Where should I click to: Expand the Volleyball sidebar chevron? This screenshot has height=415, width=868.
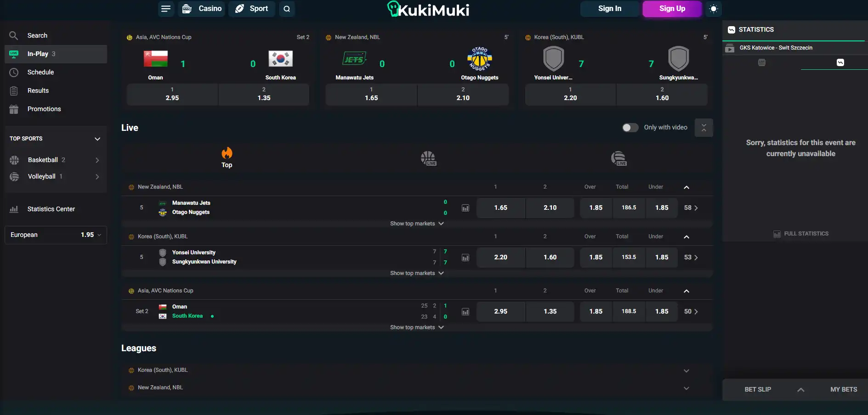tap(97, 177)
